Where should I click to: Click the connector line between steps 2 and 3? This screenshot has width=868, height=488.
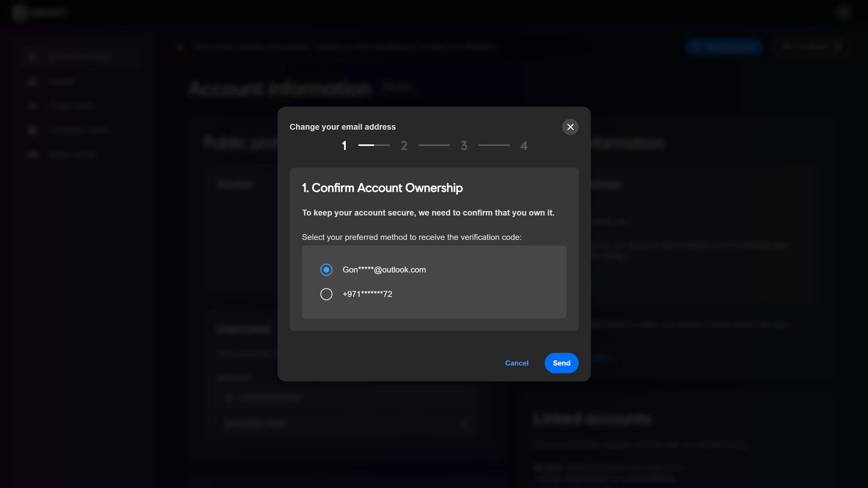[x=434, y=145]
